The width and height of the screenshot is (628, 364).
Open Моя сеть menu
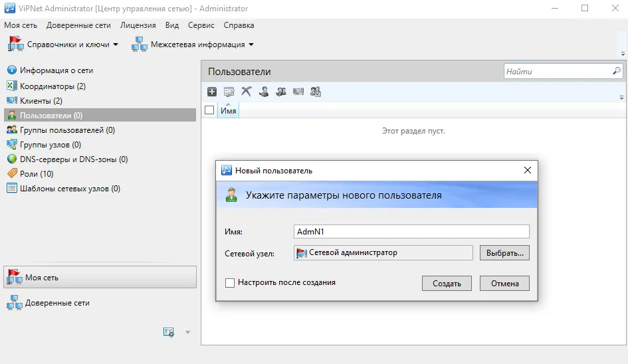(x=21, y=25)
